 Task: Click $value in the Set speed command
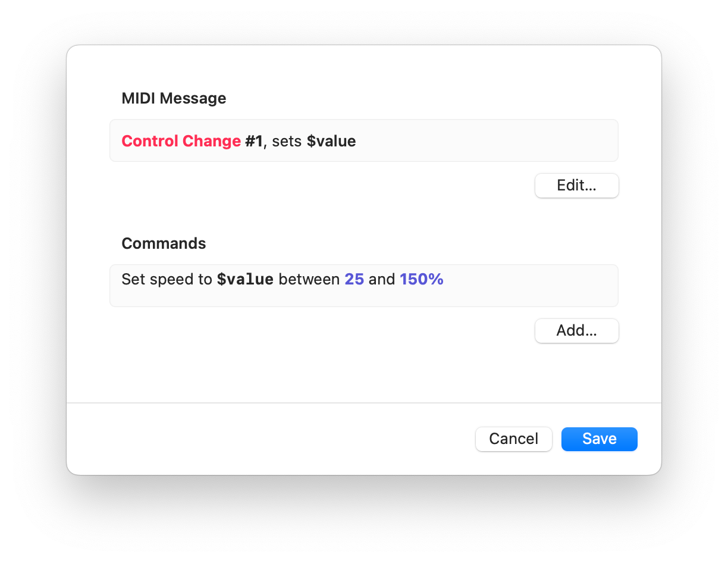tap(245, 279)
